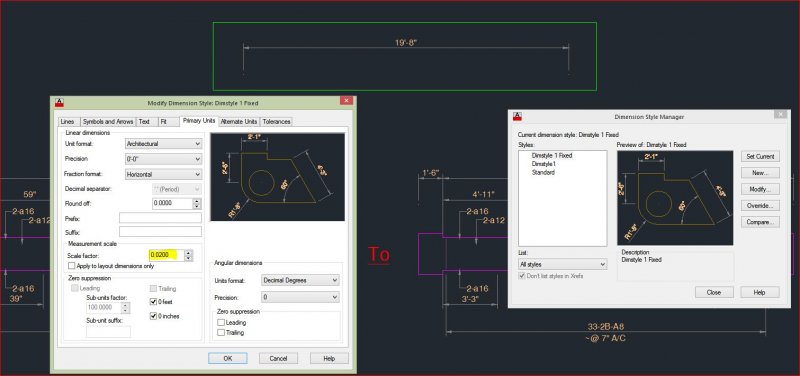Enable angular Trailing zero suppression
Image resolution: width=800 pixels, height=376 pixels.
[221, 333]
